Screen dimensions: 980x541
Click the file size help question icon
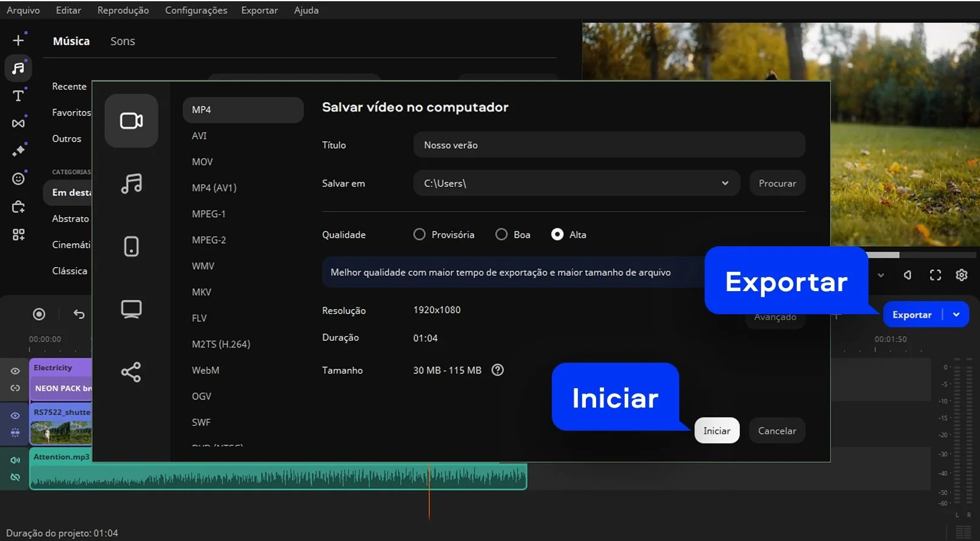[x=497, y=370]
